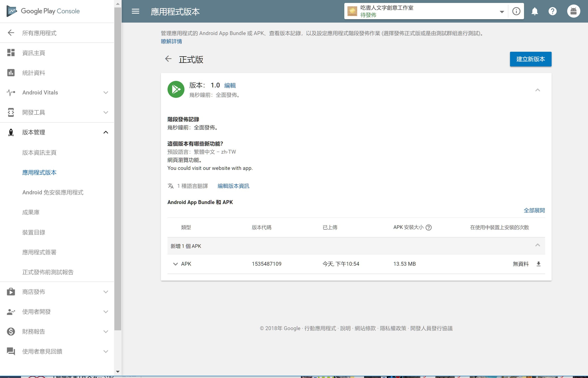
Task: Expand the Android Vitals sidebar section
Action: click(106, 93)
